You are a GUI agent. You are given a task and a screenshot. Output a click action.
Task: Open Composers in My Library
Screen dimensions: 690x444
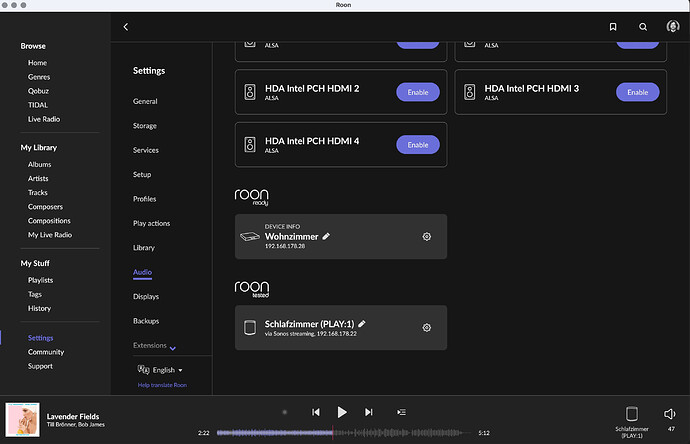45,207
